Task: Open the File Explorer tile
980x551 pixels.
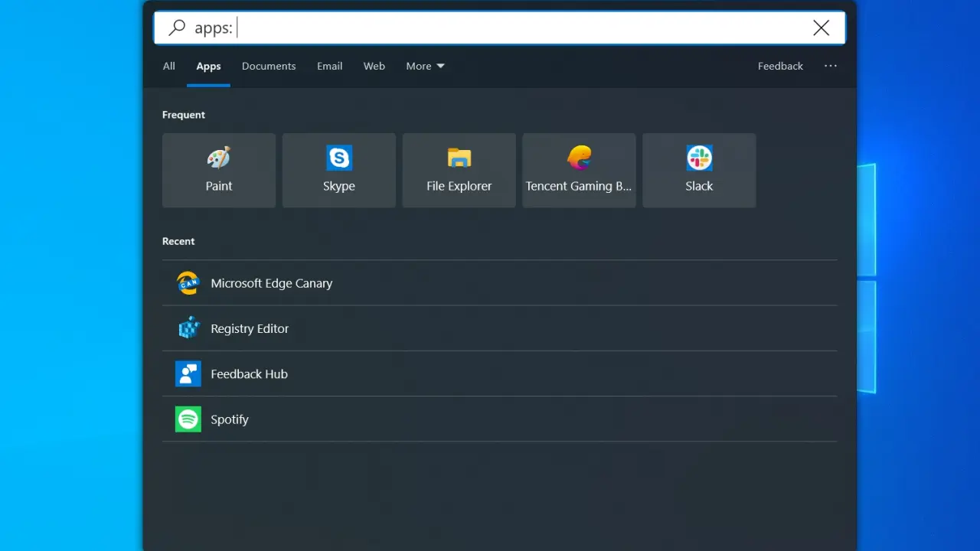Action: click(459, 170)
